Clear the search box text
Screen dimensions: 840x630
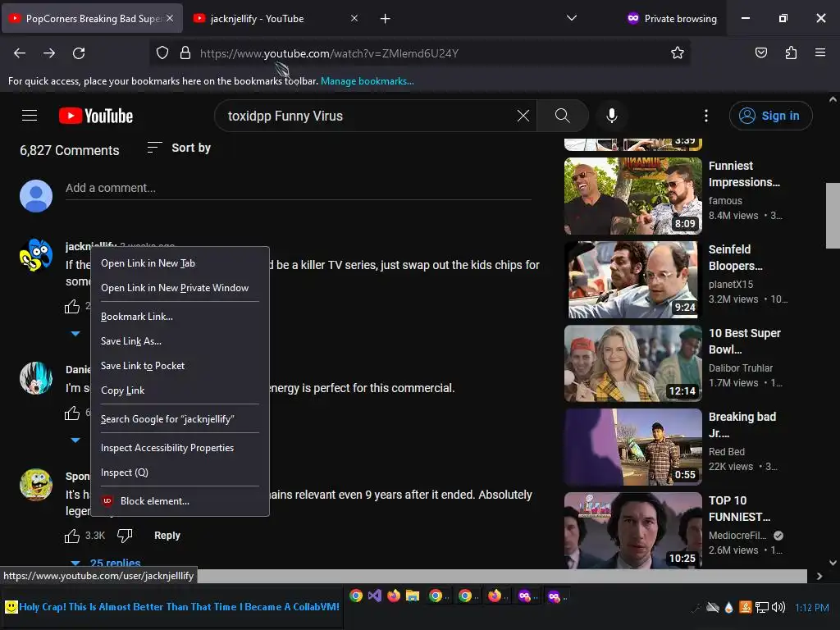[523, 116]
